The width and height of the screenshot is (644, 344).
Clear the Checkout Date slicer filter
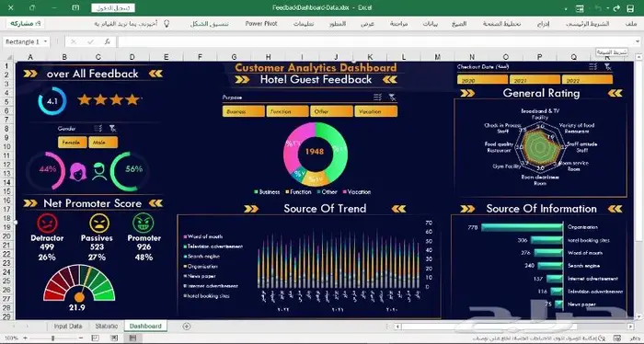click(x=607, y=66)
